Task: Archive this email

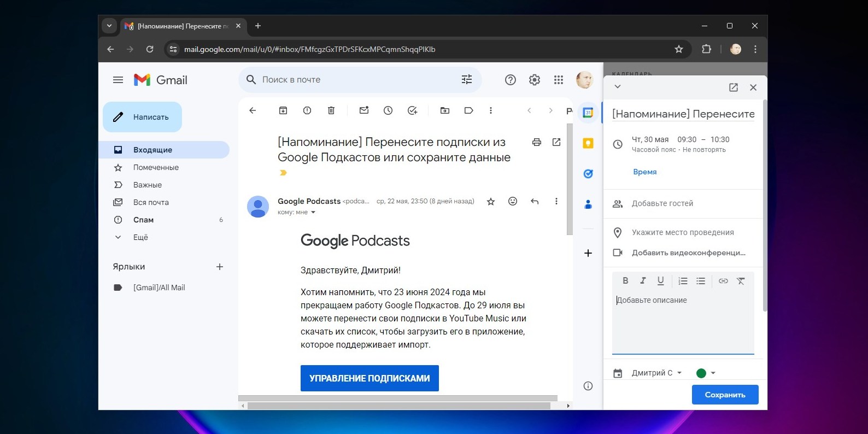Action: point(283,110)
